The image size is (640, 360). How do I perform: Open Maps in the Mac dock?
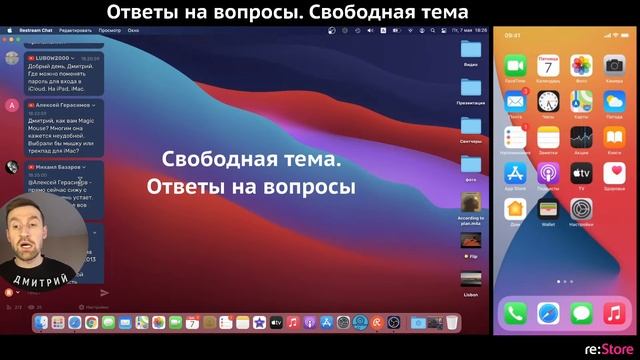tap(142, 323)
